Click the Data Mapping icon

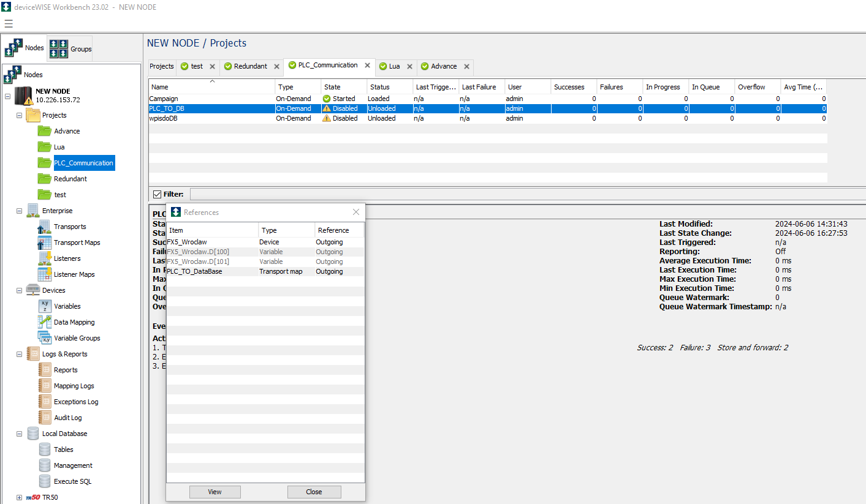[x=45, y=322]
